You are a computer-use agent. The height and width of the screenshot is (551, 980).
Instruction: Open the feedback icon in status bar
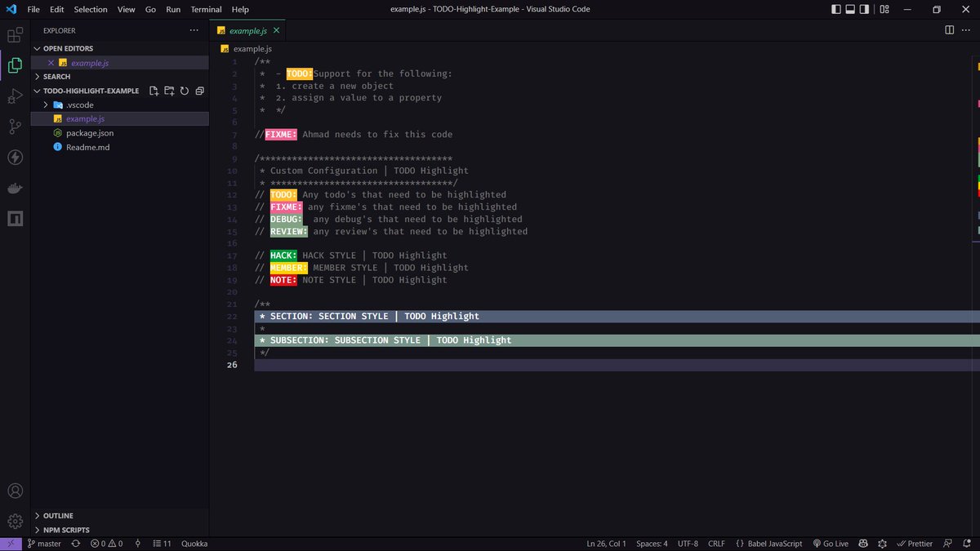click(947, 544)
